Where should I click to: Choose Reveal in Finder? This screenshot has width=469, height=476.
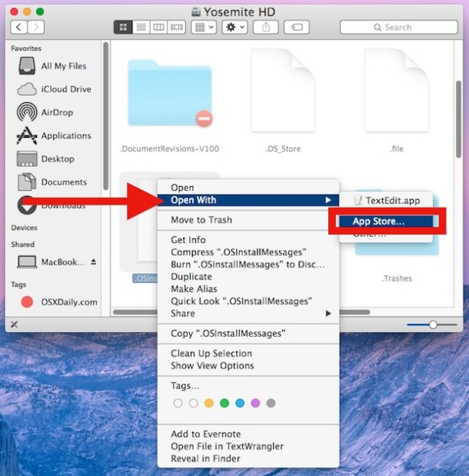point(248,458)
